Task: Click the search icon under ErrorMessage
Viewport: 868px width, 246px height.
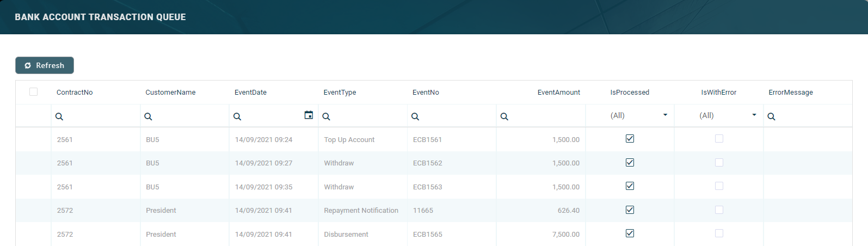Action: pyautogui.click(x=771, y=116)
